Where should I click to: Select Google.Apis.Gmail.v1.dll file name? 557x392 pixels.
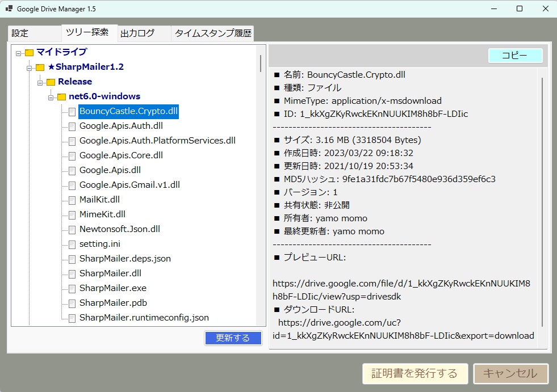pos(129,184)
